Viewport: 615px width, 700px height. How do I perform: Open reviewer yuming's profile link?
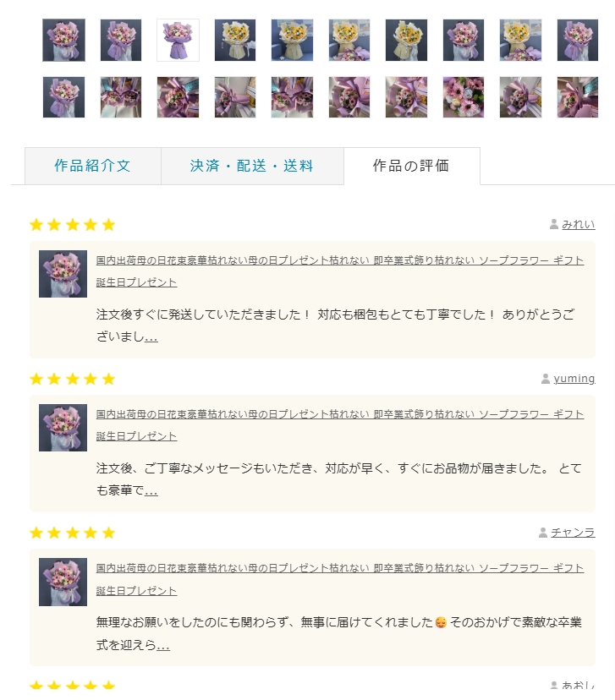[574, 379]
